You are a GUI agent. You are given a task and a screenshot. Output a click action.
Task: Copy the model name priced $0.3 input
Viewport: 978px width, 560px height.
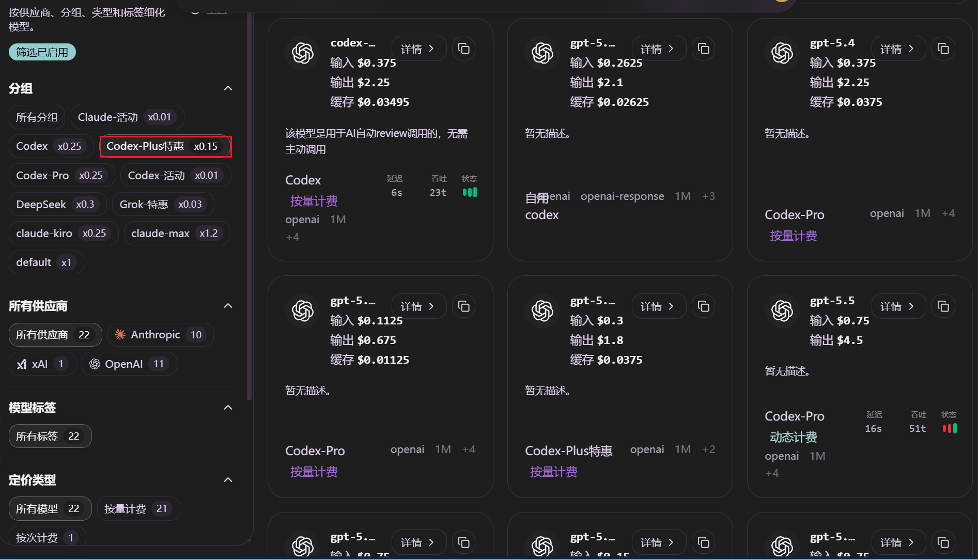[704, 306]
